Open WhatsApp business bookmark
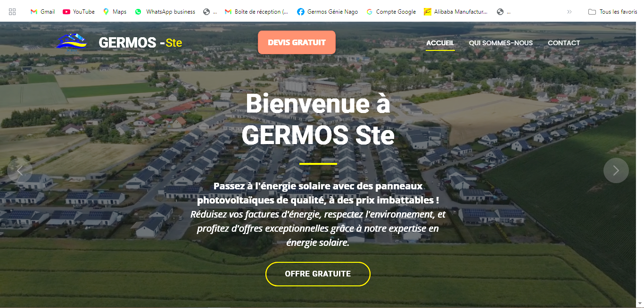 [x=165, y=12]
